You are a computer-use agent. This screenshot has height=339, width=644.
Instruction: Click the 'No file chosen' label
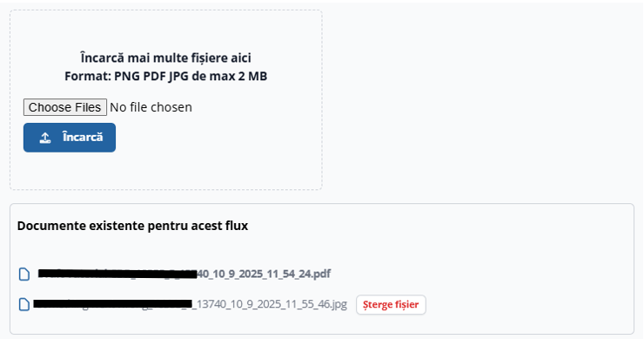coord(151,107)
